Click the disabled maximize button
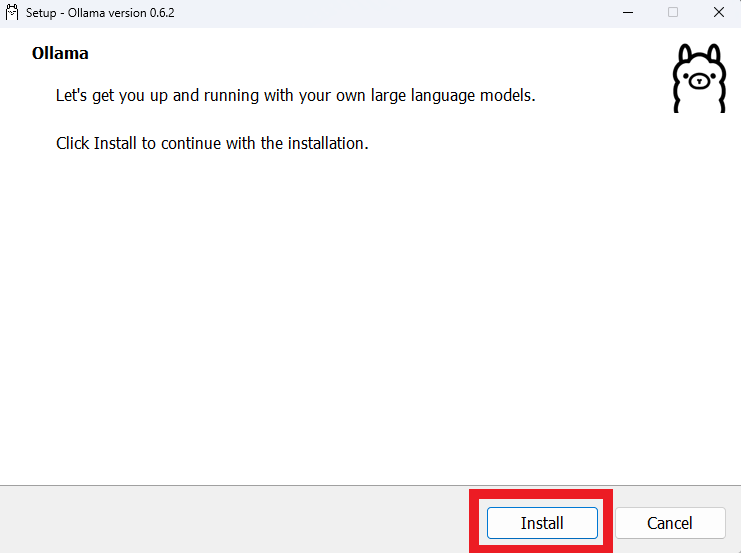Screen dimensions: 741x553 click(673, 12)
